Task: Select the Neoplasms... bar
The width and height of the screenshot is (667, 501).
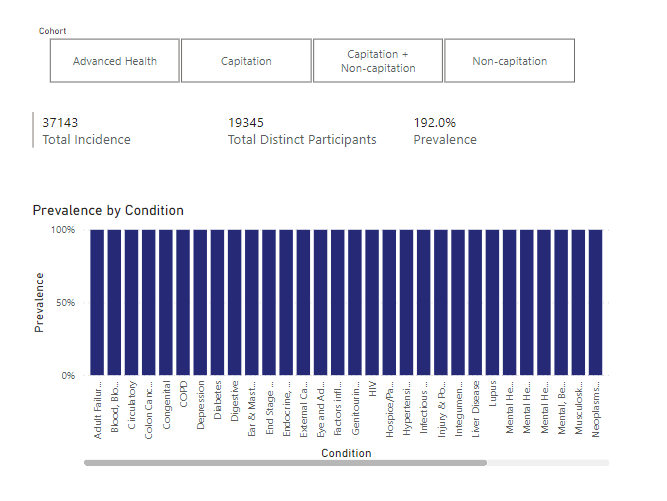Action: [x=596, y=302]
